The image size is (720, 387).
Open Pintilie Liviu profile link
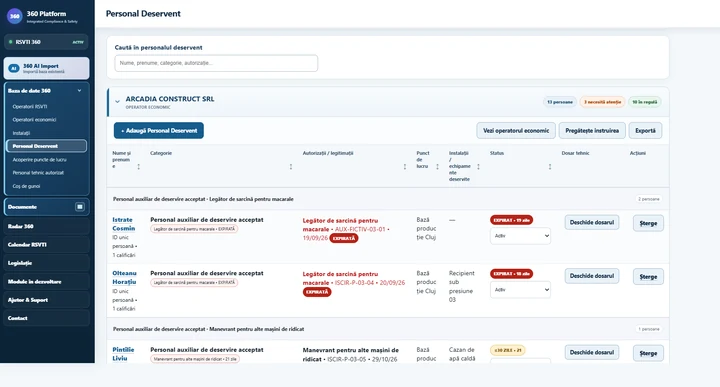[x=123, y=354]
